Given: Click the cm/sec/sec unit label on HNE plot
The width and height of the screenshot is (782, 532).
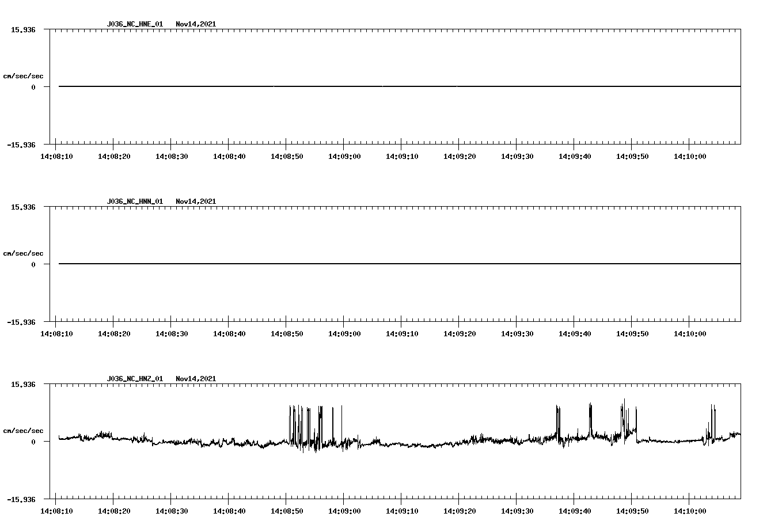Looking at the screenshot, I should (23, 76).
